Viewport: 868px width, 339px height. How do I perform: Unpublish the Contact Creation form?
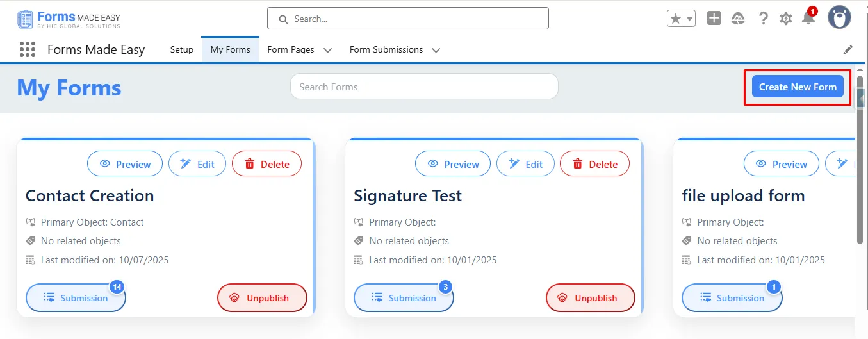[262, 298]
